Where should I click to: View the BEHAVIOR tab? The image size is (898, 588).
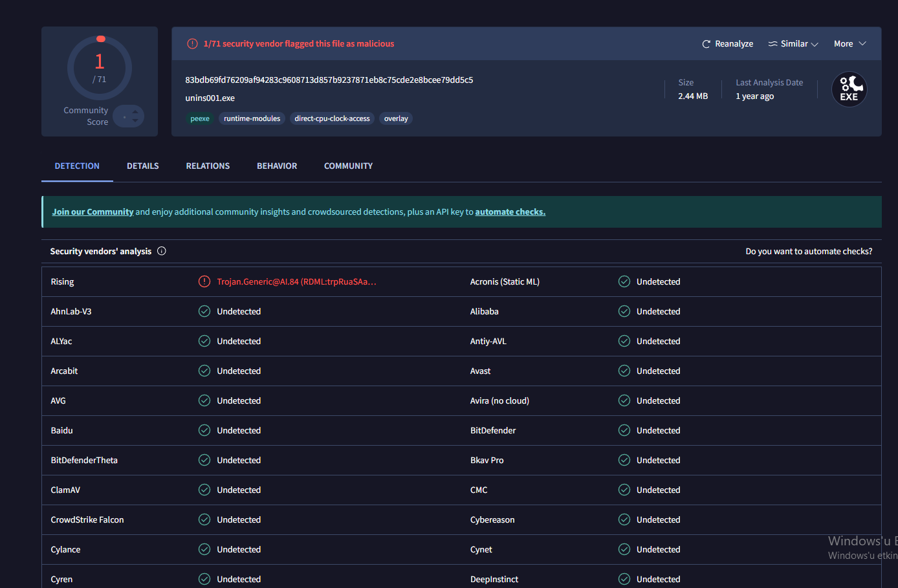(277, 166)
